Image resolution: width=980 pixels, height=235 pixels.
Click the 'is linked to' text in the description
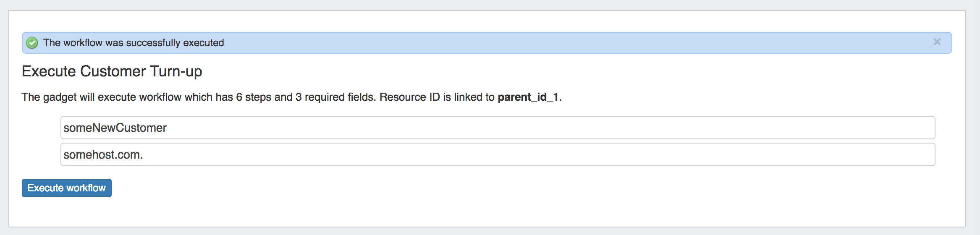[469, 97]
